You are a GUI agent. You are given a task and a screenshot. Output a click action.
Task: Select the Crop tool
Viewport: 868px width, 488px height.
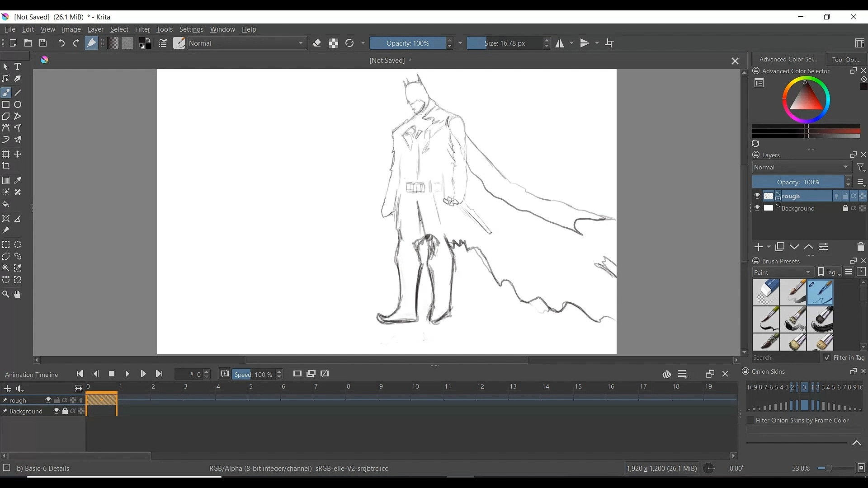tap(6, 167)
